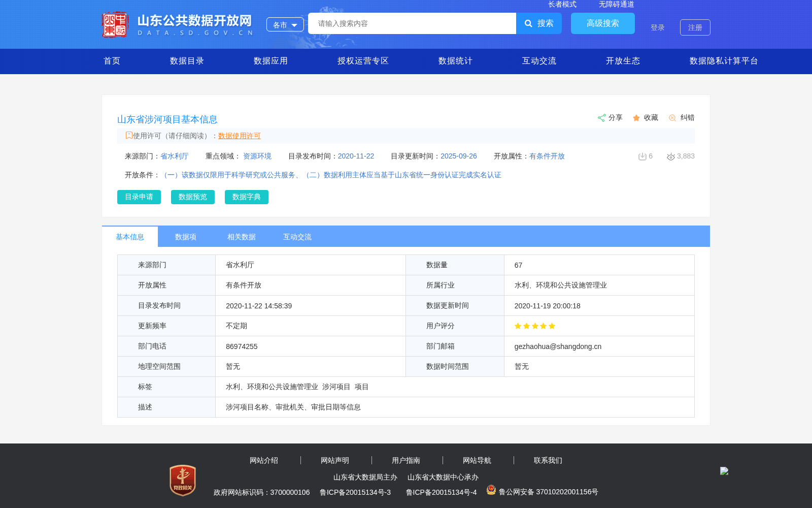
Task: Click the title 山东省涉河项目基本信息
Action: [x=167, y=119]
